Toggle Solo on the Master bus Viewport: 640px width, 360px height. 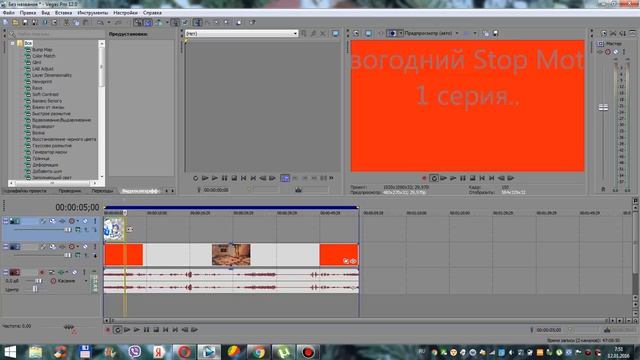coord(624,52)
